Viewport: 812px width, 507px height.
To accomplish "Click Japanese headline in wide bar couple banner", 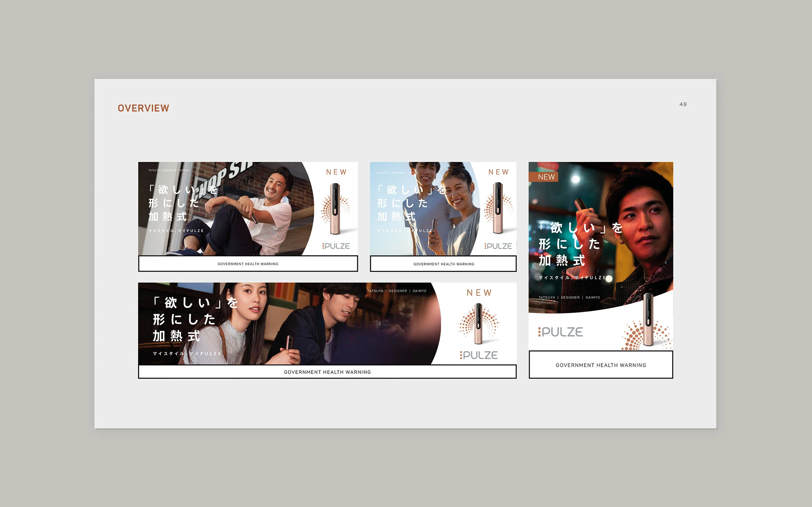I will click(x=195, y=319).
